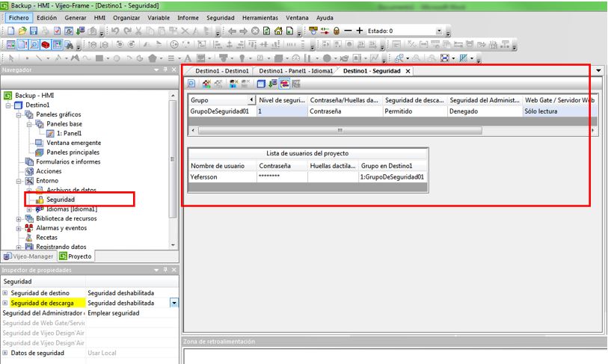The height and width of the screenshot is (364, 608).
Task: Toggle the graphic panel view icon in view toolbar
Action: point(58,45)
